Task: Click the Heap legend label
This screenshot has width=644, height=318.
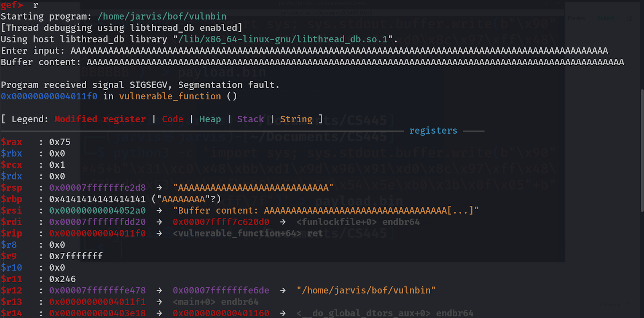Action: [x=210, y=119]
